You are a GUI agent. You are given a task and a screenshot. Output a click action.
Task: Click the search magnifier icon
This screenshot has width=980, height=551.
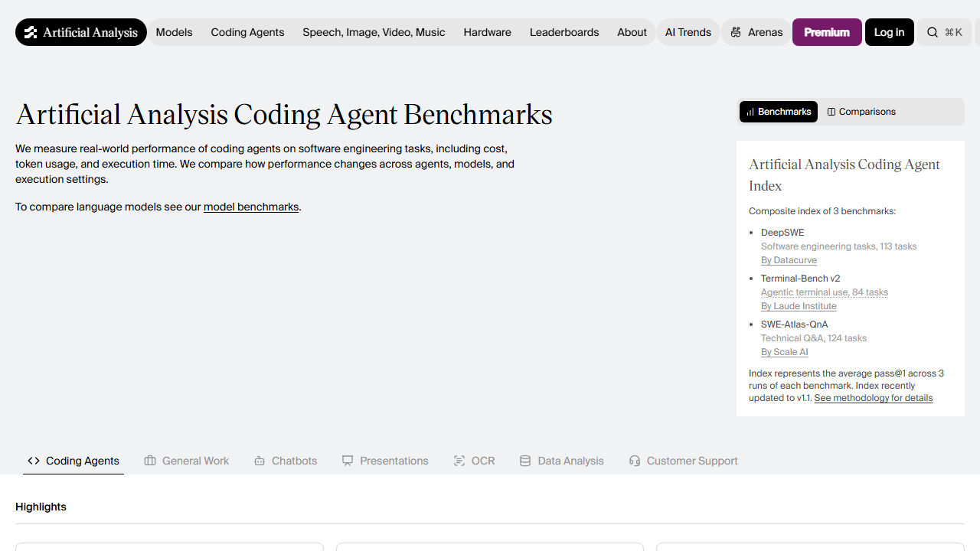point(932,32)
